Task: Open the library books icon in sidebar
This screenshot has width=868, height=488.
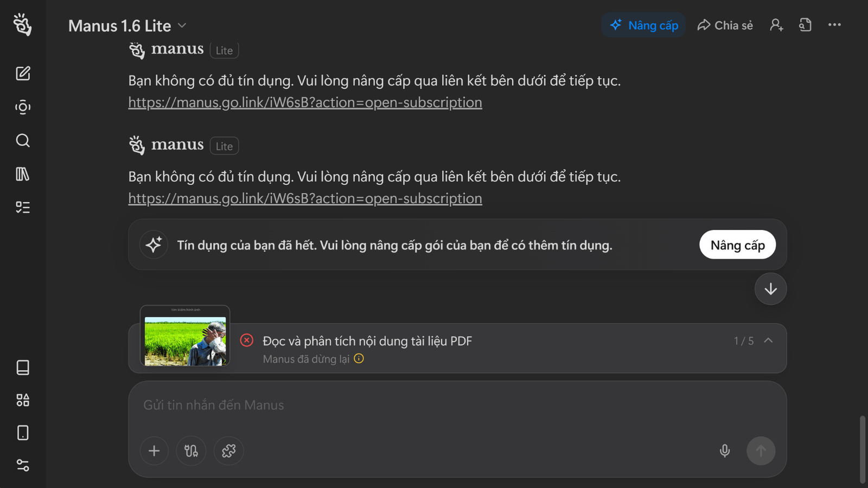Action: pyautogui.click(x=23, y=174)
